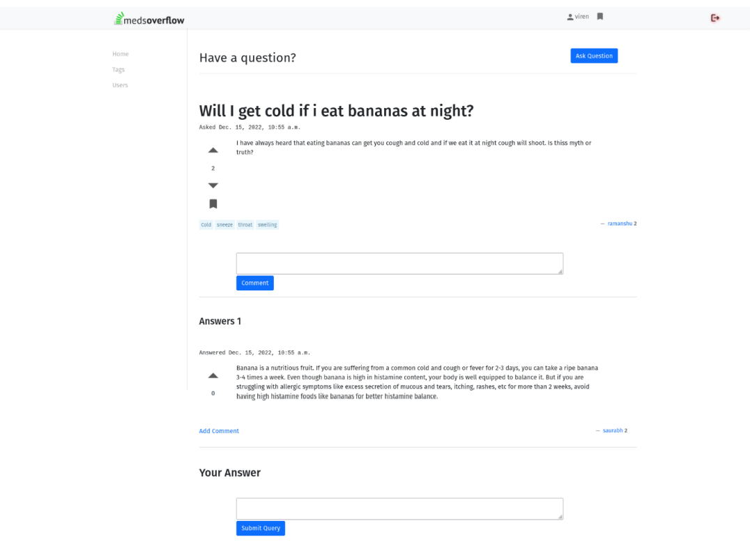Go to Home in sidebar
The height and width of the screenshot is (560, 750).
pos(121,54)
